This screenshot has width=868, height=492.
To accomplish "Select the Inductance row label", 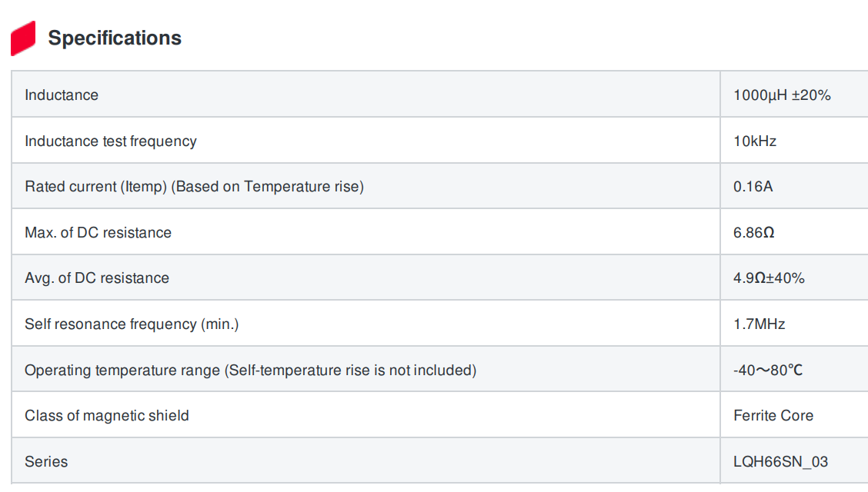I will point(62,95).
